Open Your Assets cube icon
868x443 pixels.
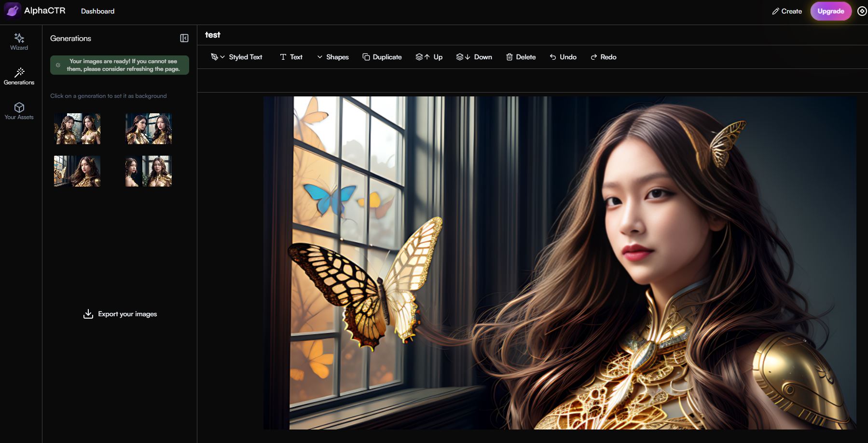click(19, 107)
